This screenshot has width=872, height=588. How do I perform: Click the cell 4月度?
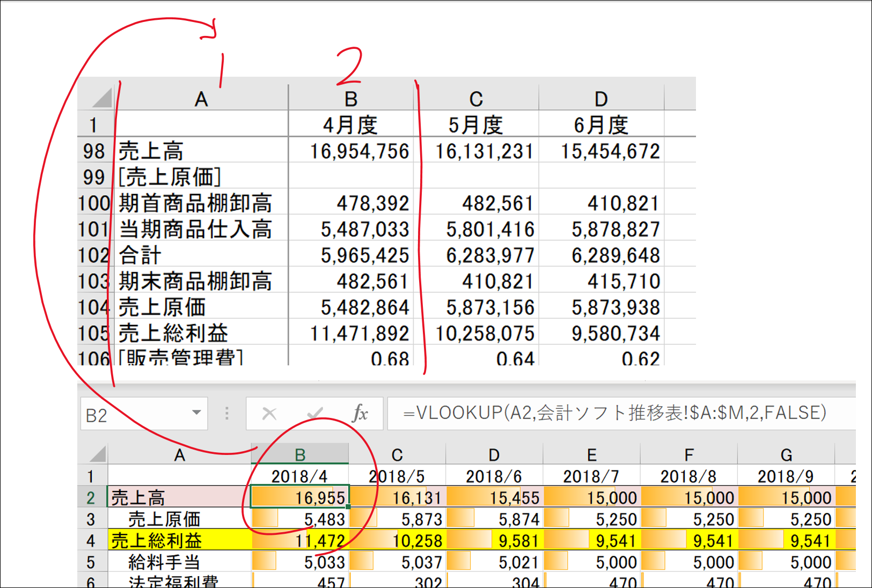pyautogui.click(x=351, y=124)
